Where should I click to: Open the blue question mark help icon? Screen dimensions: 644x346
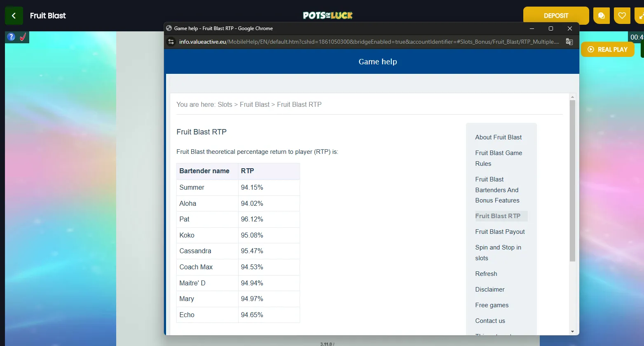point(11,37)
